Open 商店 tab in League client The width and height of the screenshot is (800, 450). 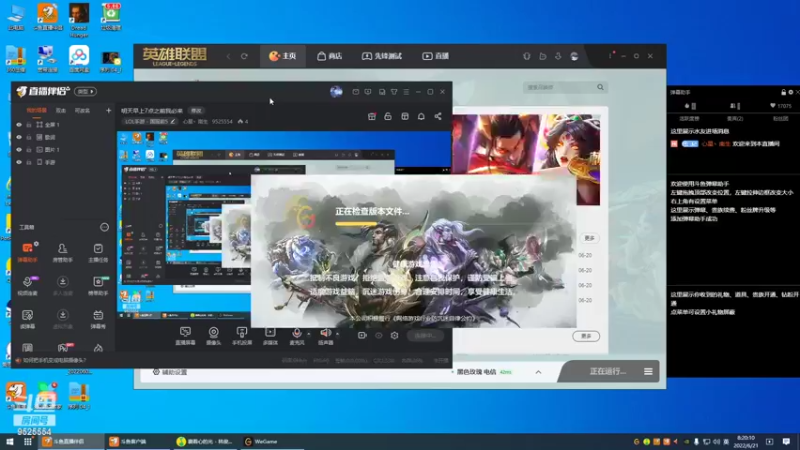[x=330, y=56]
